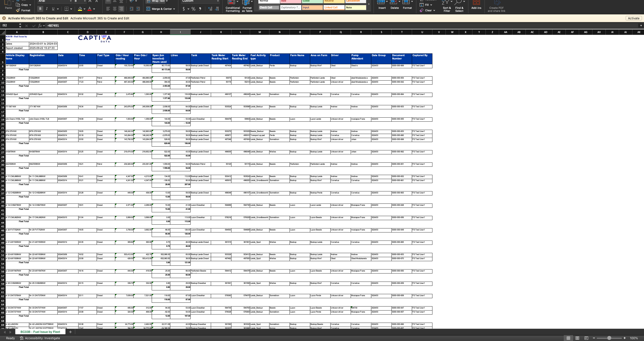Switch to Page Layout view icon

577,338
